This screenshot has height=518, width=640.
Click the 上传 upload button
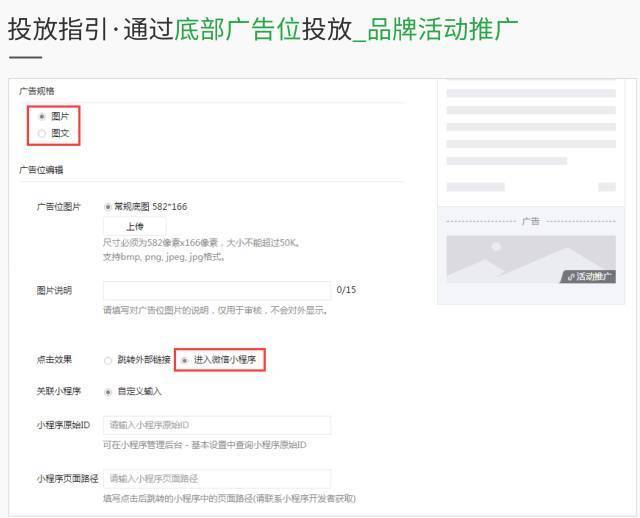(x=134, y=226)
